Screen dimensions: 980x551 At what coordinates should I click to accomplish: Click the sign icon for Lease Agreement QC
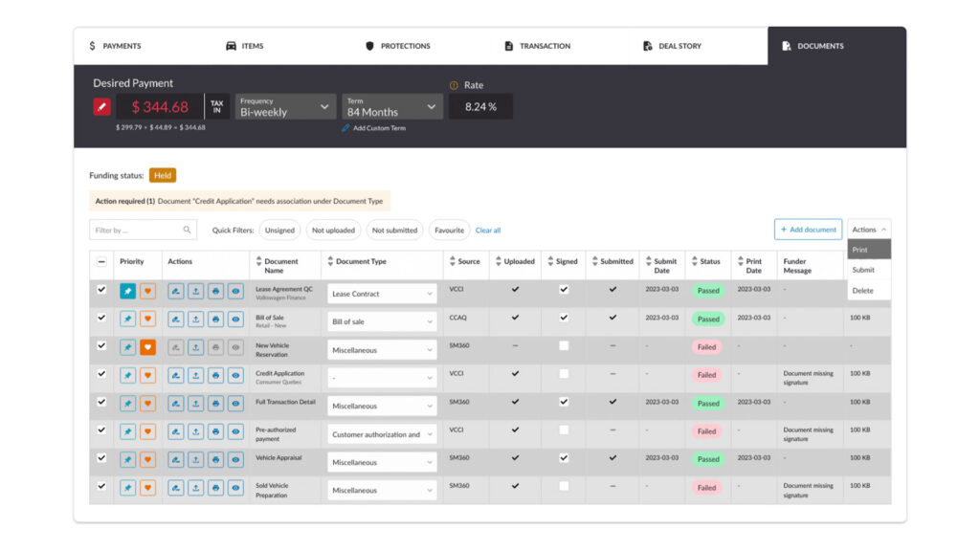(x=176, y=291)
